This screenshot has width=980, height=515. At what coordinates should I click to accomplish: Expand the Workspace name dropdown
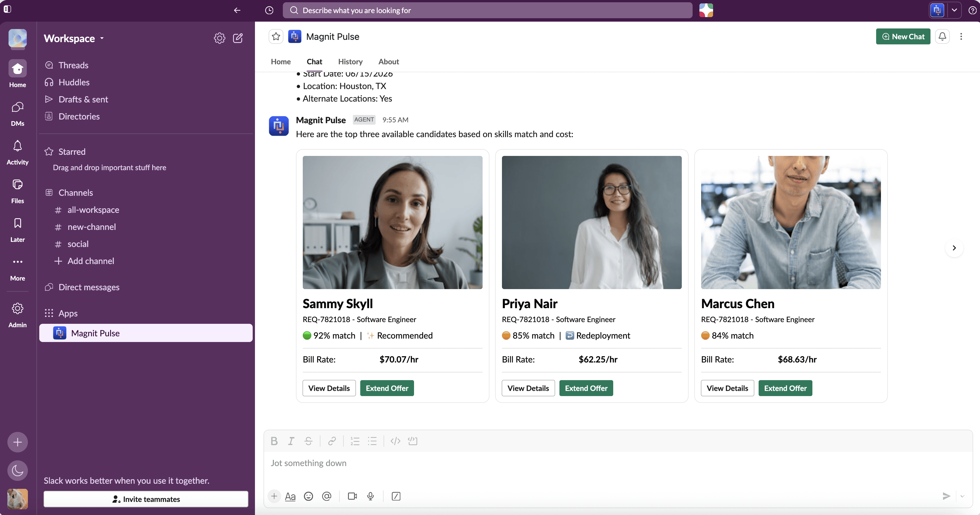[x=74, y=38]
